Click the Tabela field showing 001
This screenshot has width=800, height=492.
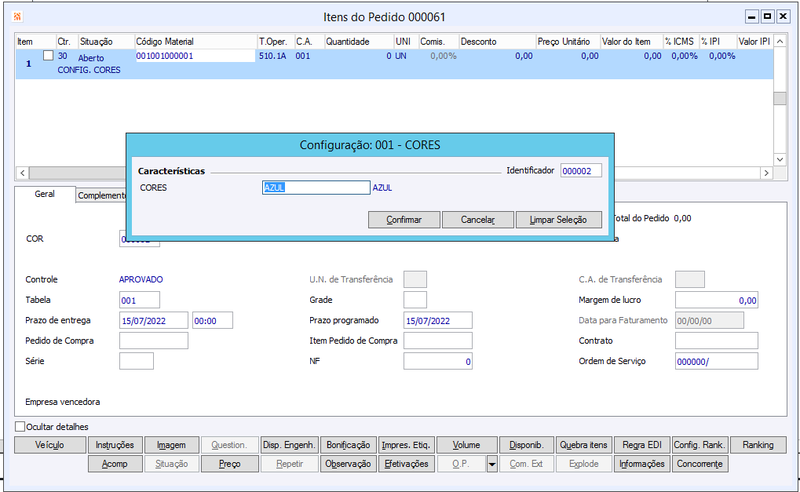pos(139,300)
